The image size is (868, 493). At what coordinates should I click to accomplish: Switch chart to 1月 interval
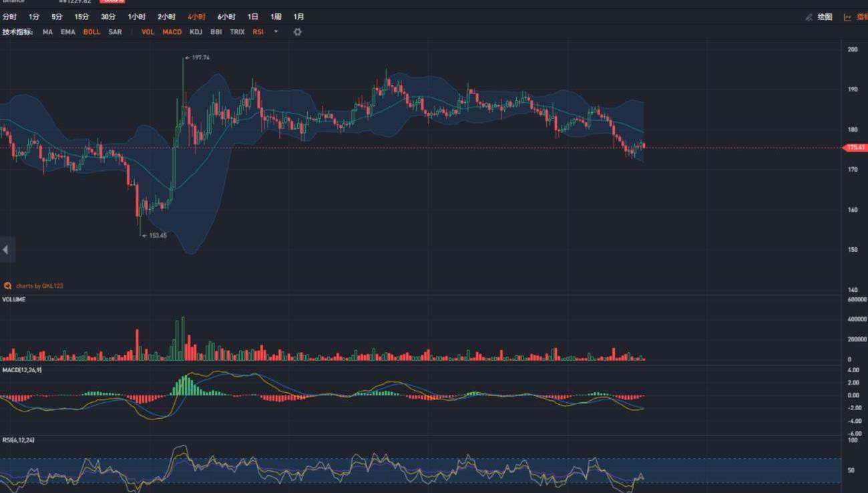299,17
